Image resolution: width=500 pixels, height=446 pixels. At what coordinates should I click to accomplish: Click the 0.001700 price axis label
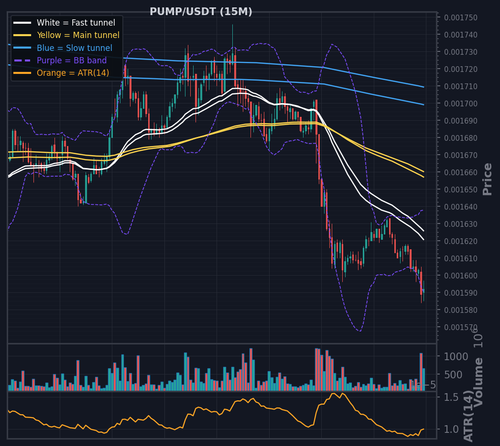click(x=461, y=104)
